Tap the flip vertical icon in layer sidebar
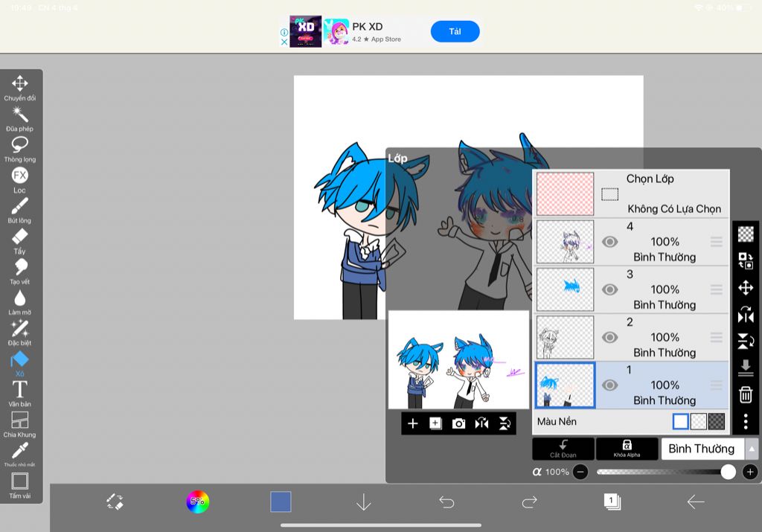 tap(746, 341)
